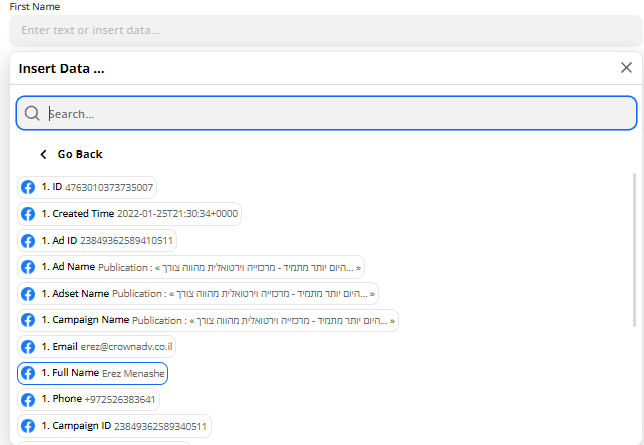This screenshot has height=445, width=644.
Task: Click the magnifier icon in search bar
Action: [33, 114]
